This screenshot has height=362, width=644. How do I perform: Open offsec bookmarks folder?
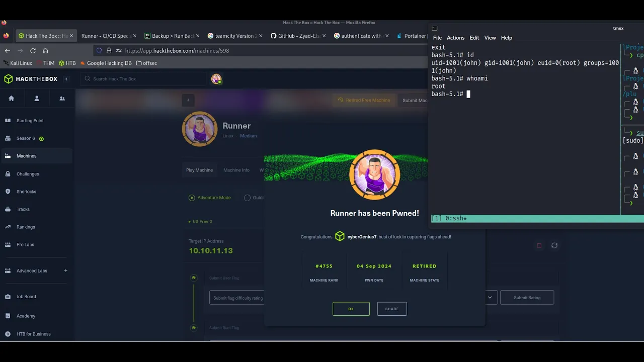click(x=146, y=63)
